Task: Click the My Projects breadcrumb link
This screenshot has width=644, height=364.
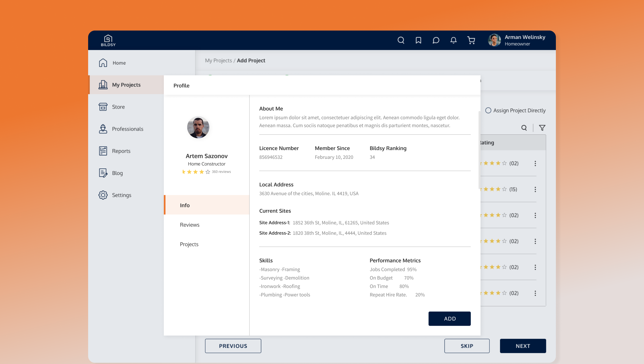Action: pyautogui.click(x=218, y=60)
